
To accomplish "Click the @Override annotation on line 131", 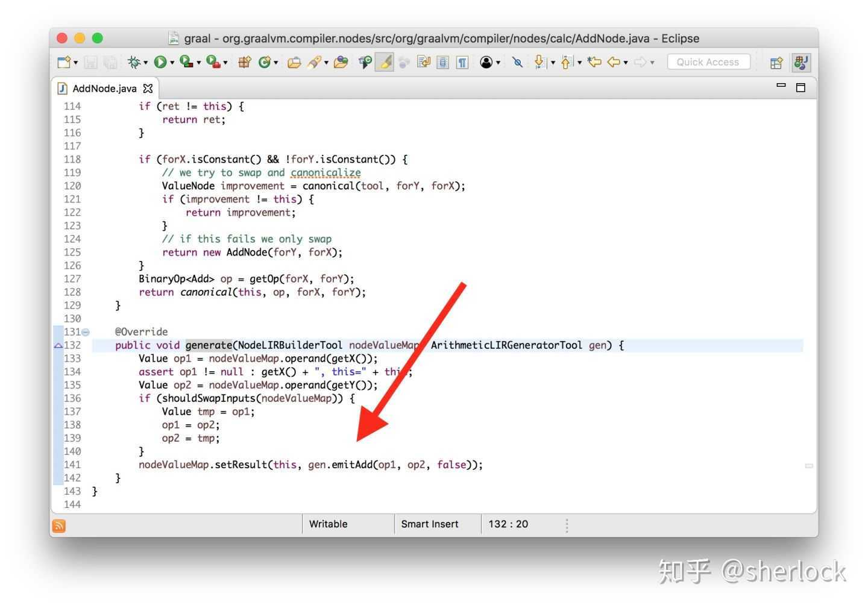I will coord(142,332).
